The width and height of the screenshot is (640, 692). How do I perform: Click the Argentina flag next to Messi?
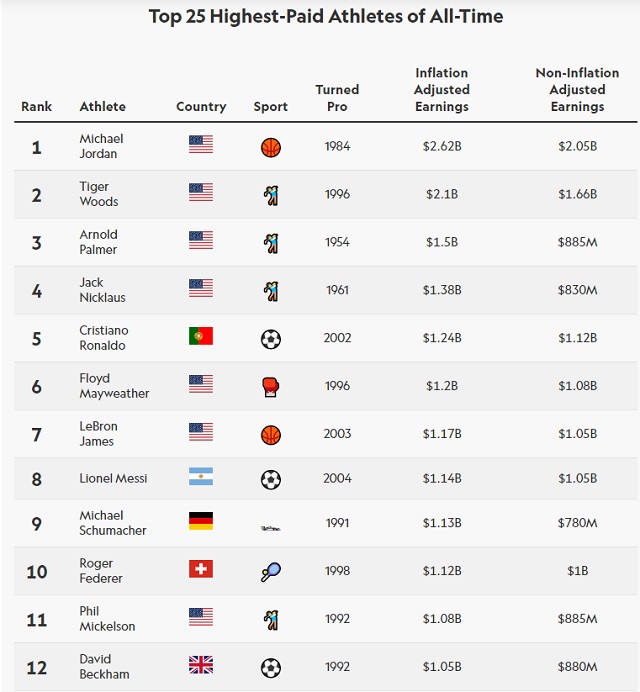point(201,477)
